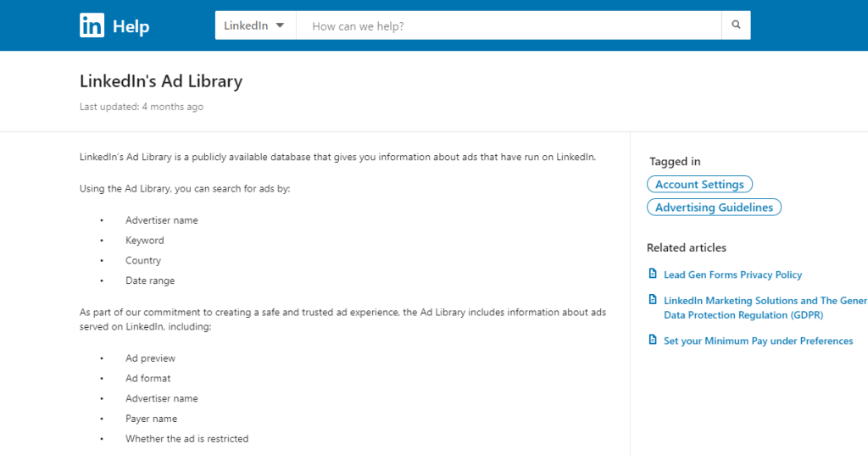The image size is (868, 455).
Task: Focus the "How can we help?" search field
Action: click(x=509, y=25)
